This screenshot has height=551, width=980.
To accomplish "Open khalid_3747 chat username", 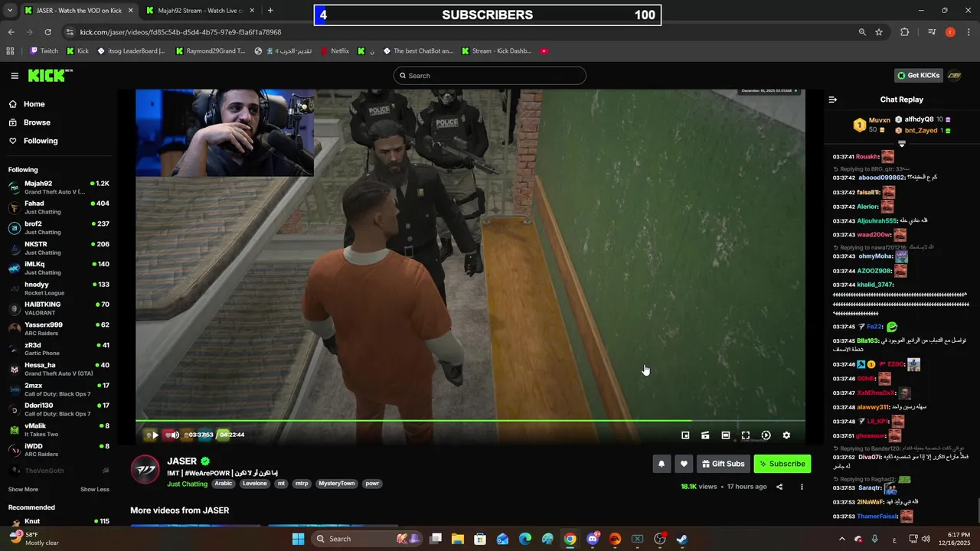I will 874,285.
